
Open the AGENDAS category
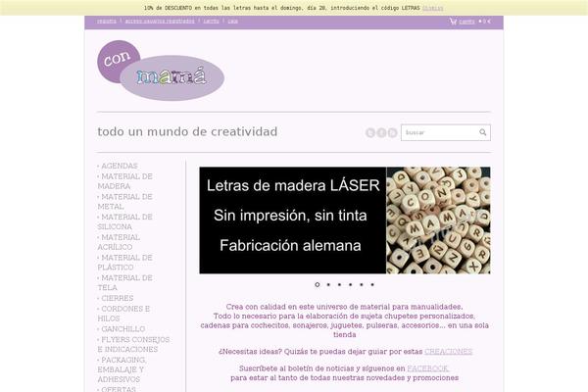(120, 166)
